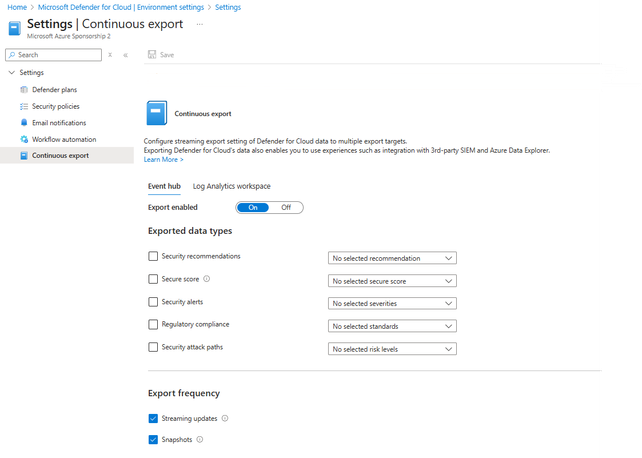Screen dimensions: 642x458
Task: Click the info icon beside Secure score
Action: pos(206,279)
